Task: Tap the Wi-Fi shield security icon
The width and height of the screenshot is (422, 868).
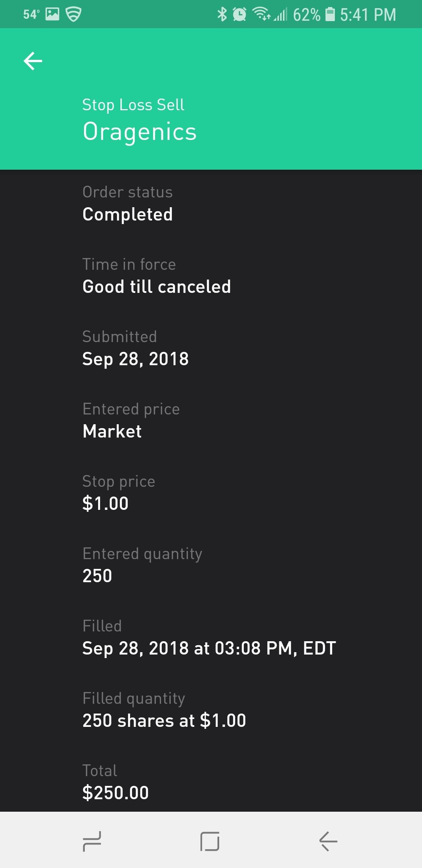Action: [x=73, y=14]
